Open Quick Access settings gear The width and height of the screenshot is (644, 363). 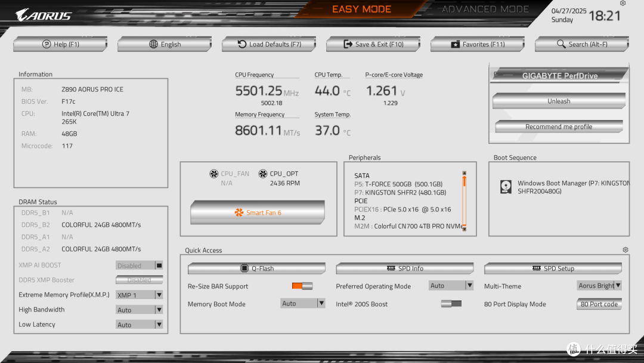coord(625,250)
